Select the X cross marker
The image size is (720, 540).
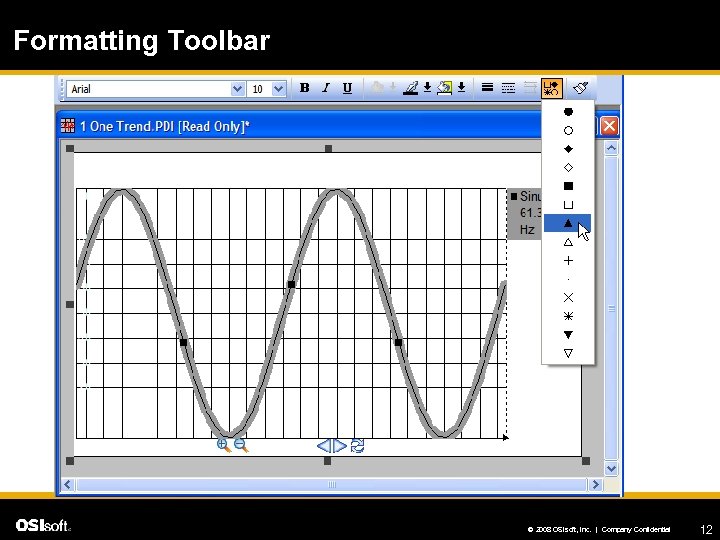(x=568, y=298)
